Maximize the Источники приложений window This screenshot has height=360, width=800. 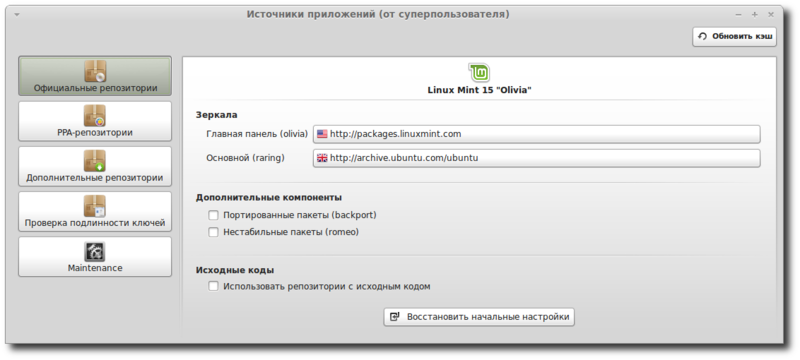point(755,15)
